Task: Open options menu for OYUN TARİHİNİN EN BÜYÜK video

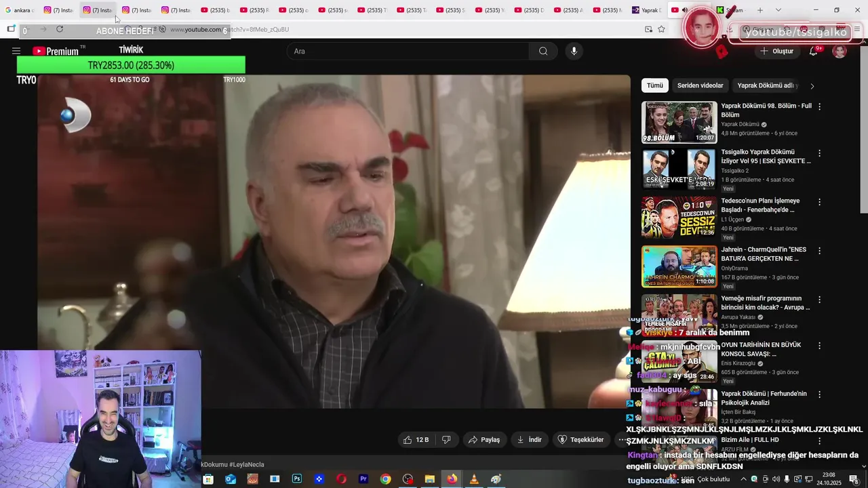Action: point(819,346)
